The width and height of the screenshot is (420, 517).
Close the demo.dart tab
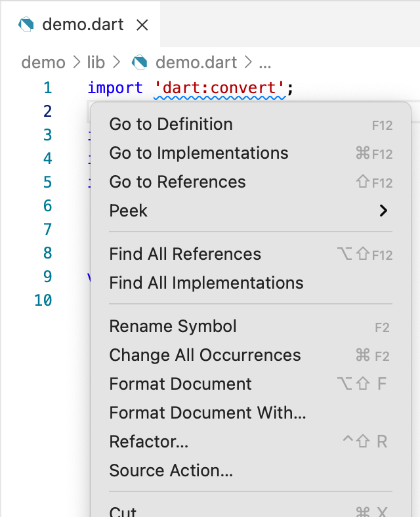(142, 25)
